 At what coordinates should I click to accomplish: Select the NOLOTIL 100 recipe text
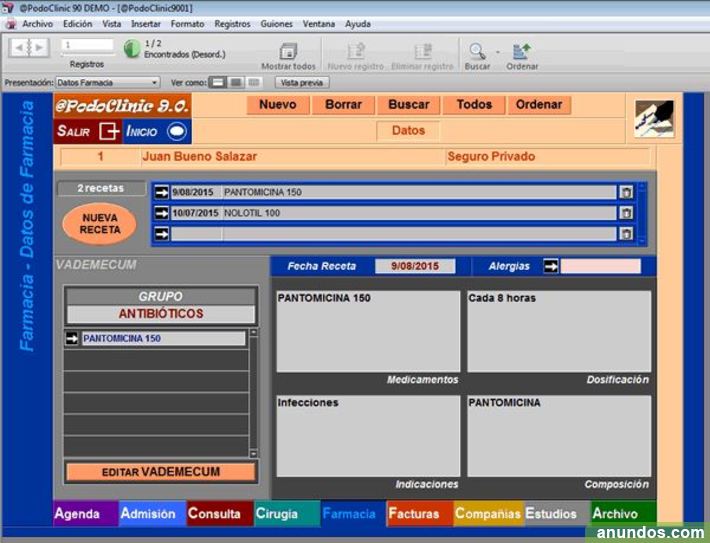pyautogui.click(x=252, y=213)
